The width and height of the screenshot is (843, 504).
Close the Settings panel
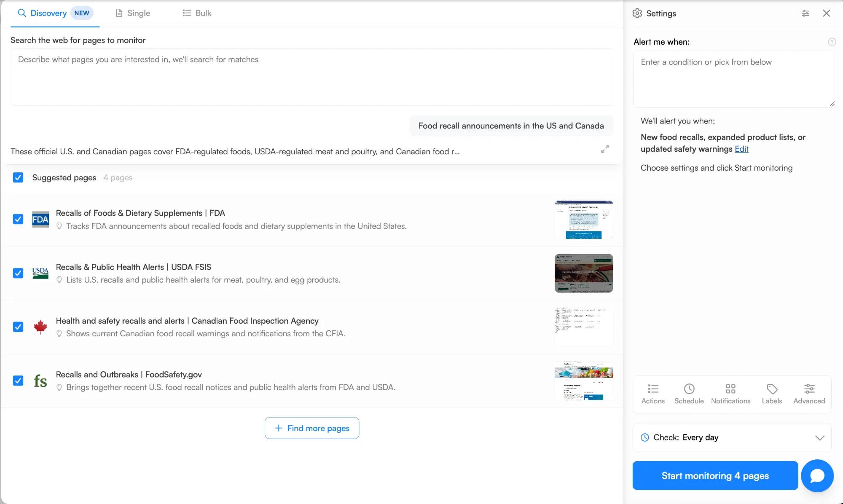click(x=826, y=13)
